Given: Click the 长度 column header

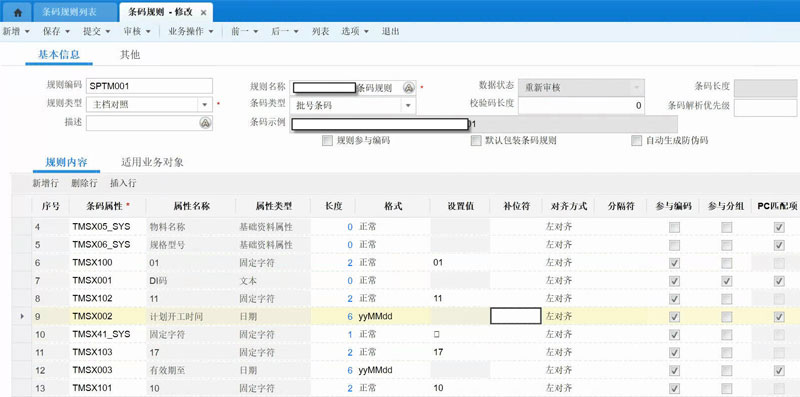Looking at the screenshot, I should point(333,206).
